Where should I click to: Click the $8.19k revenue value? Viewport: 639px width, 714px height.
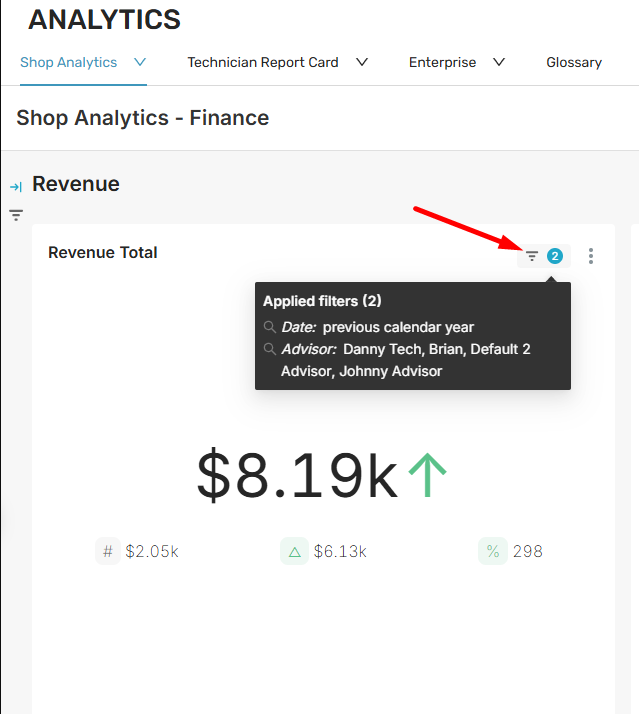click(297, 474)
